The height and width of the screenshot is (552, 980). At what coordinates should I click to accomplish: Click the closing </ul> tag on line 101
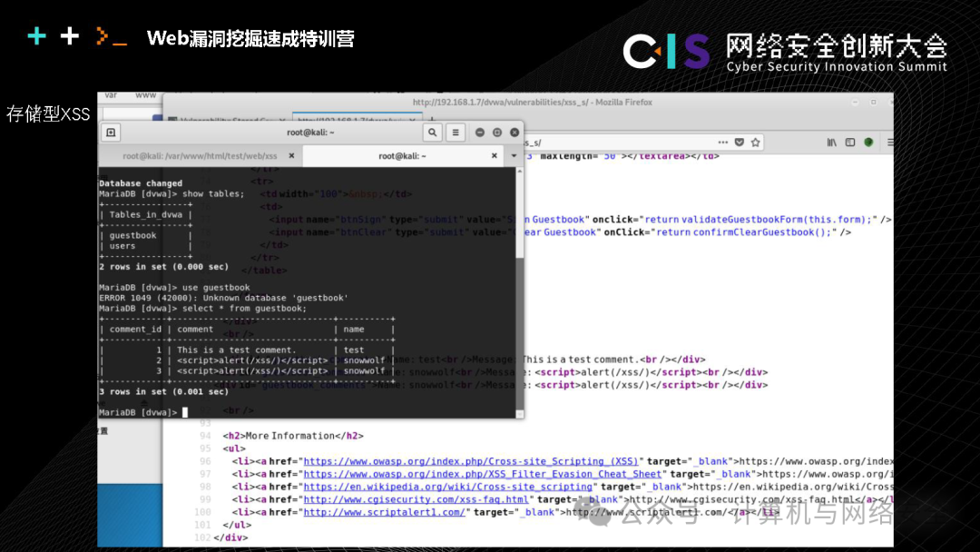pos(237,525)
